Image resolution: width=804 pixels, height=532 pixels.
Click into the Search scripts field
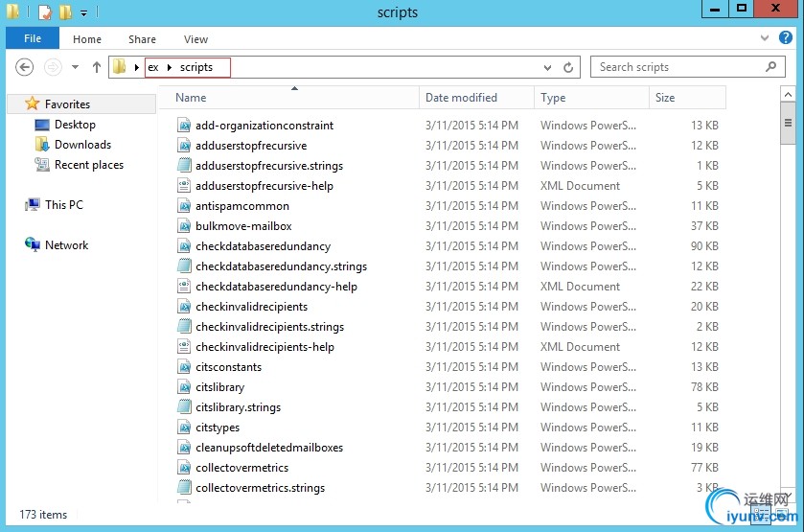tap(688, 67)
